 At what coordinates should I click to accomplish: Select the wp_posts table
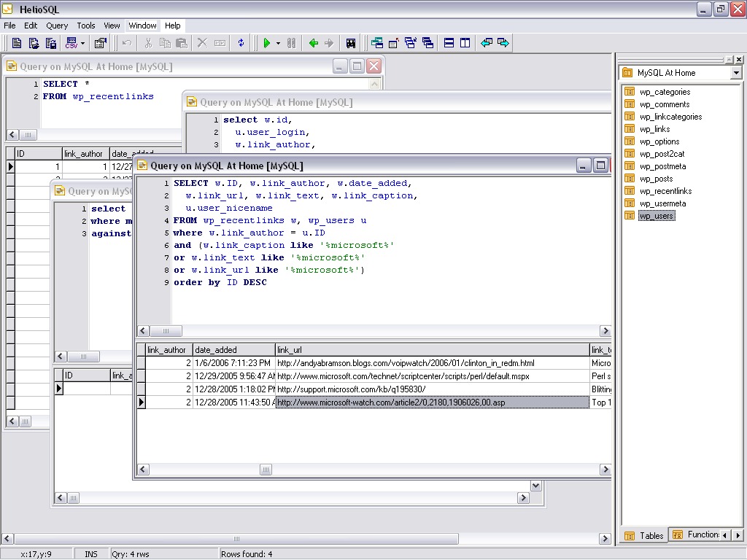(x=656, y=179)
